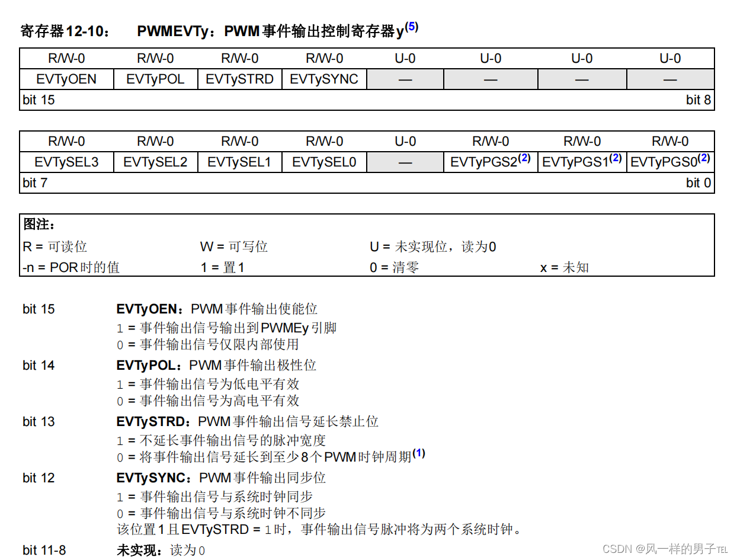Image resolution: width=737 pixels, height=560 pixels.
Task: Open footnote (2) next to EVTyPGS0
Action: point(703,158)
